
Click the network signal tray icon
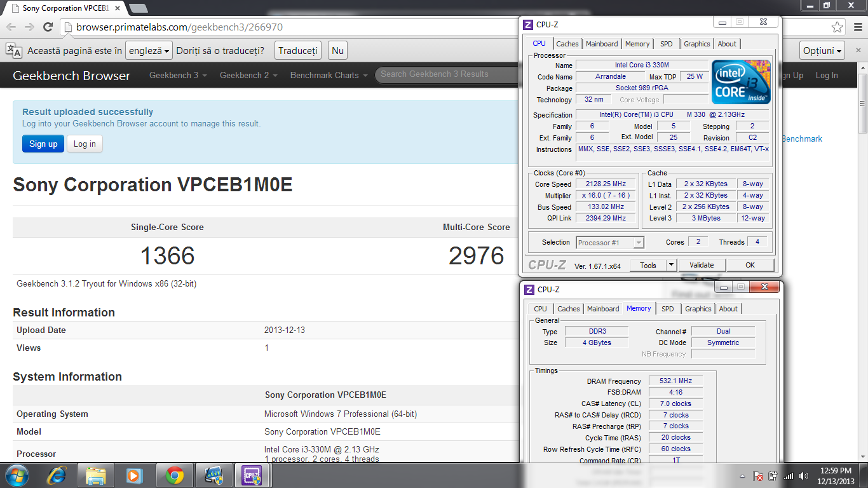789,476
